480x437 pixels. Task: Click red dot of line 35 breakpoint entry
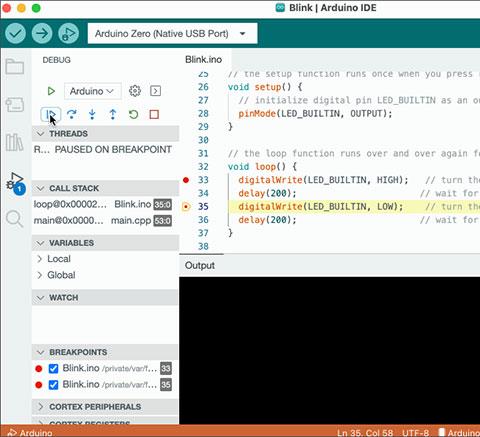(39, 385)
